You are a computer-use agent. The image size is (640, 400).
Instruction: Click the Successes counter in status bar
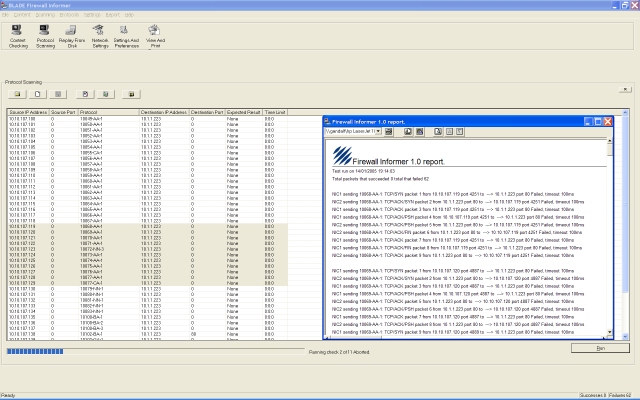593,396
